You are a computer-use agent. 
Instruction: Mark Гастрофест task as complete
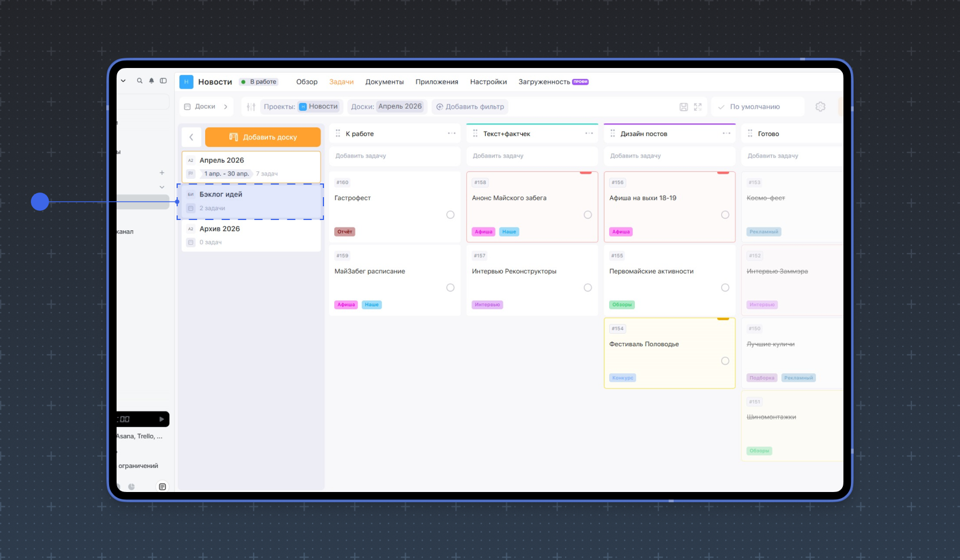[x=450, y=215]
